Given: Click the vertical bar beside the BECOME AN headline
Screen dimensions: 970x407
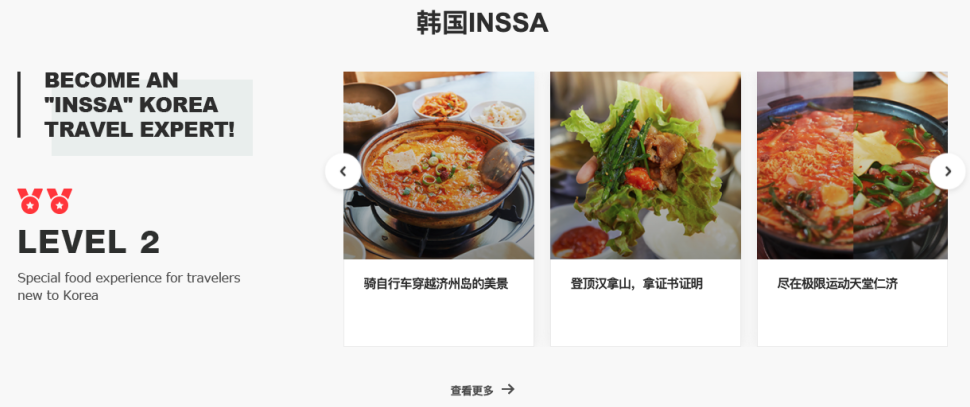Looking at the screenshot, I should pos(19,105).
